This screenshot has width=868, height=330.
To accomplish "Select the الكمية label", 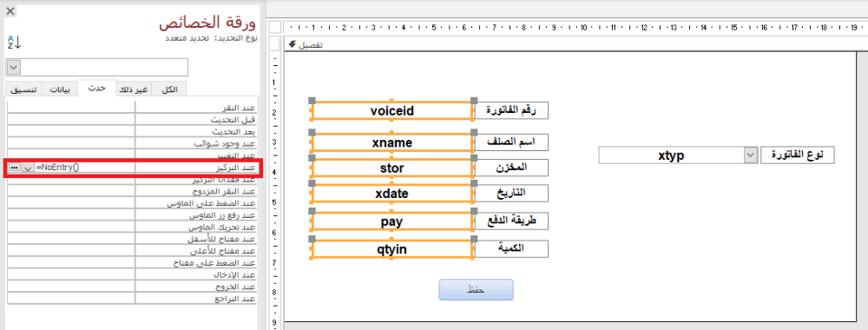I will (512, 249).
